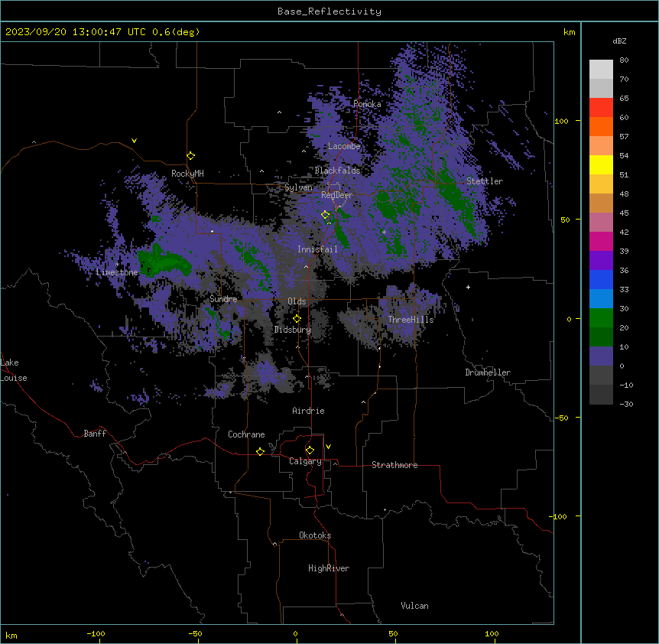659x644 pixels.
Task: Click the yellow marker below Cochrane
Action: point(260,451)
